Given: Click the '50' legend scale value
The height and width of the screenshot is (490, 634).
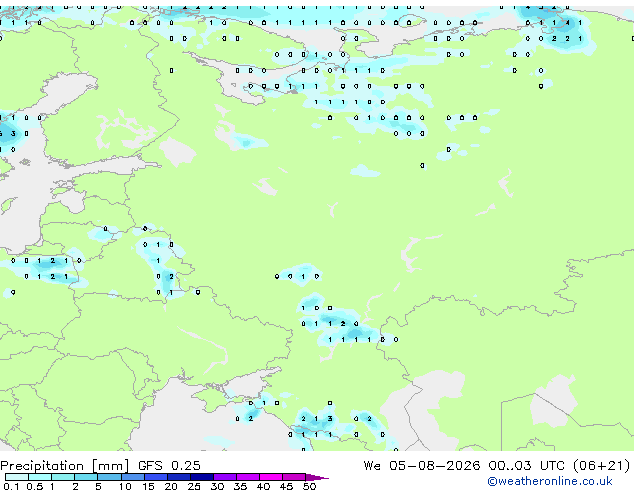Looking at the screenshot, I should (309, 486).
